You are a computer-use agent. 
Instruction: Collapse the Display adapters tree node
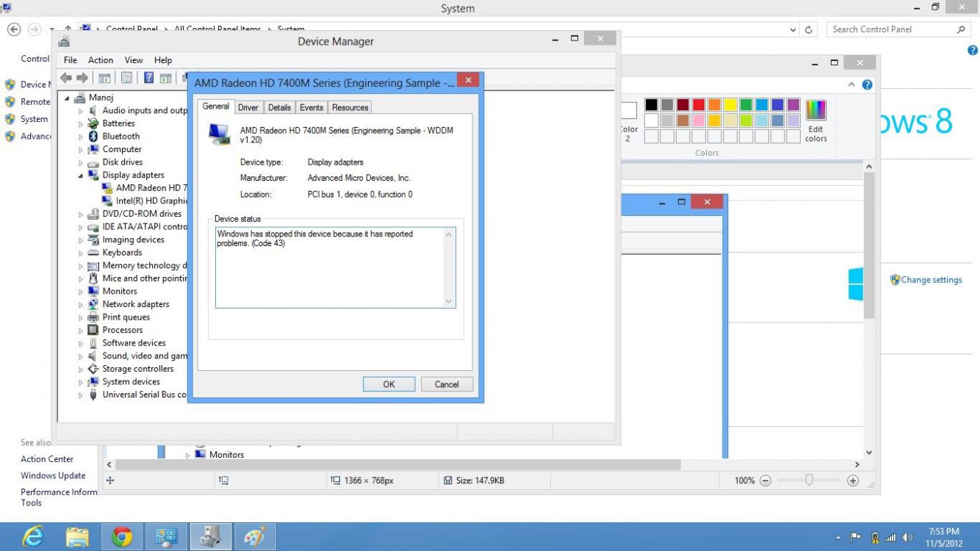[81, 176]
